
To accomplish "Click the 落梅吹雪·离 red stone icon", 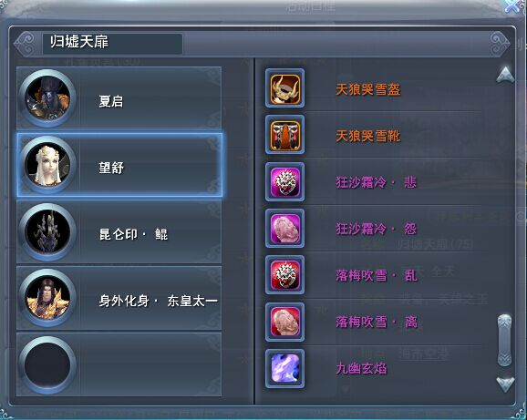I will point(285,322).
